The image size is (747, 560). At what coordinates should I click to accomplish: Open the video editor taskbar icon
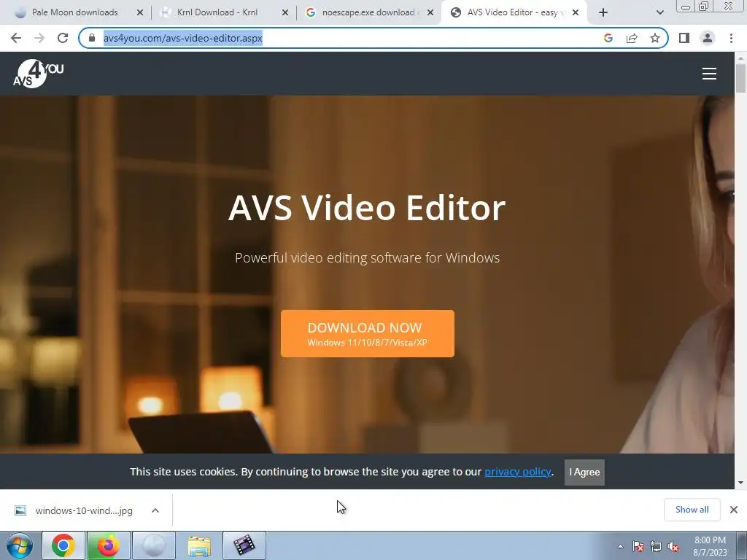click(x=244, y=545)
